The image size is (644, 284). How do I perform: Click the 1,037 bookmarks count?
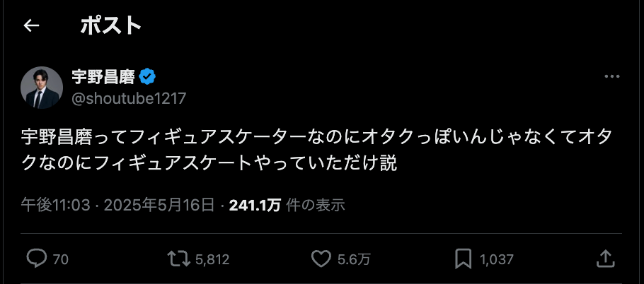[x=497, y=259]
